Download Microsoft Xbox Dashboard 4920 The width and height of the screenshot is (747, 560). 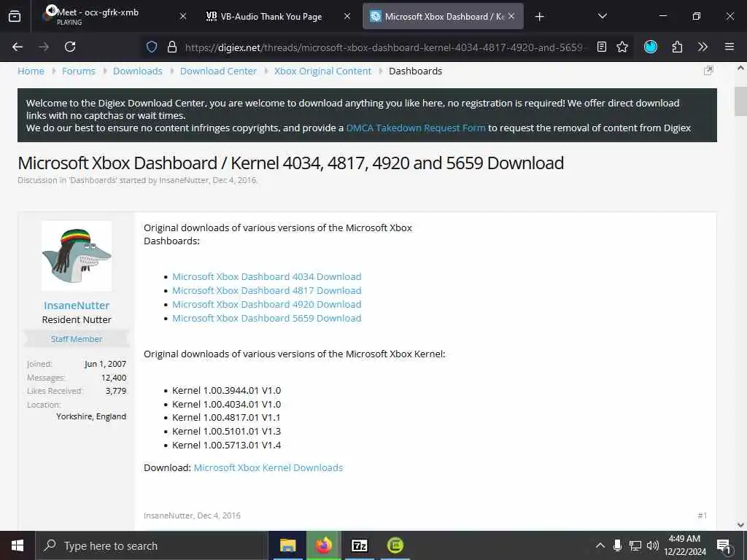267,304
